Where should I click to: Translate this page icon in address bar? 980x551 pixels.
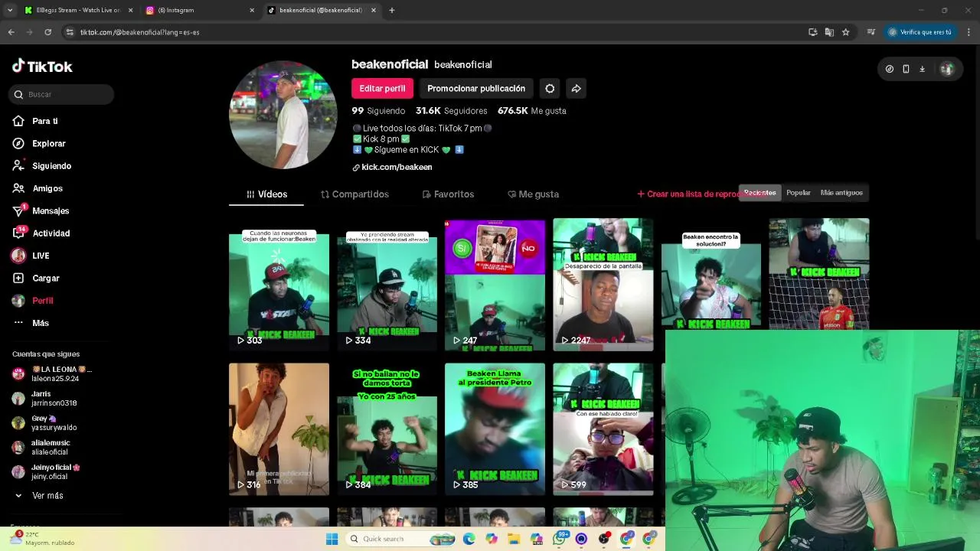click(829, 32)
